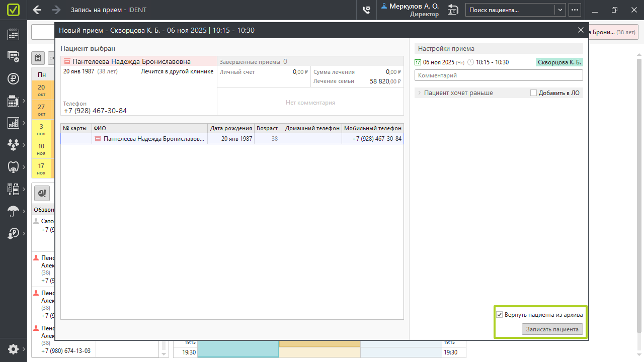Click the green calendar date icon
644x362 pixels.
tap(418, 62)
